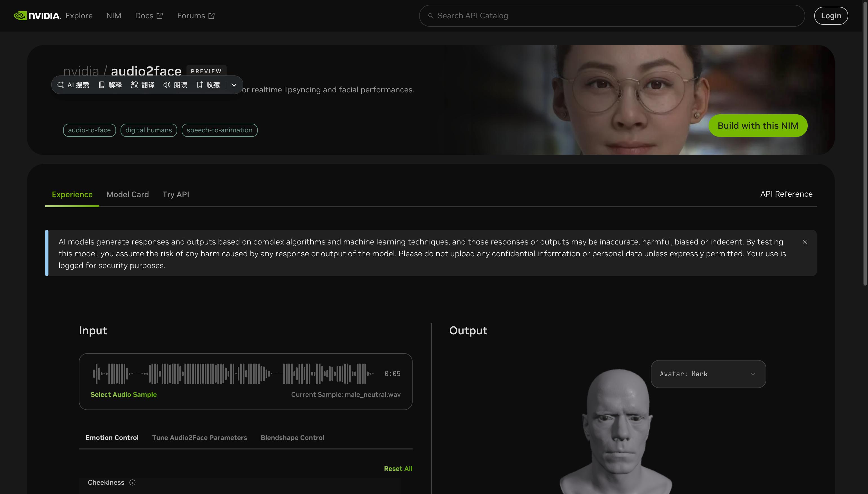Image resolution: width=868 pixels, height=494 pixels.
Task: Click 'Current Sample: male_neutral.wav' text
Action: pos(346,395)
